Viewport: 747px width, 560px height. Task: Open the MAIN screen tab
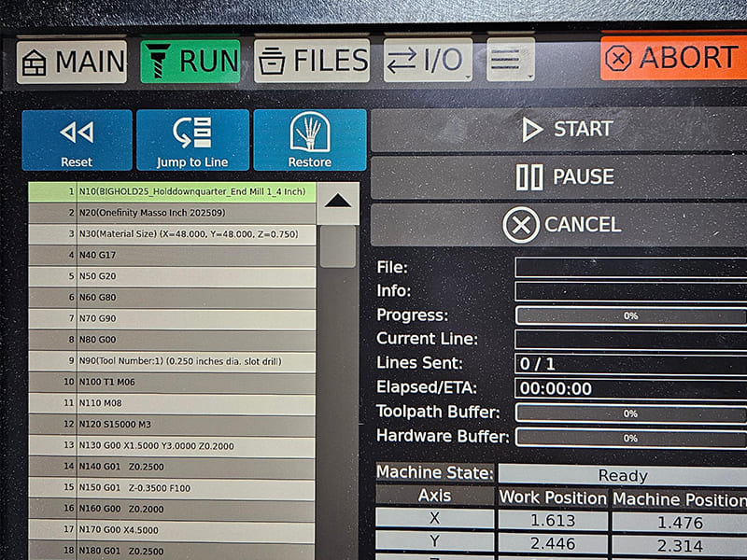coord(72,62)
